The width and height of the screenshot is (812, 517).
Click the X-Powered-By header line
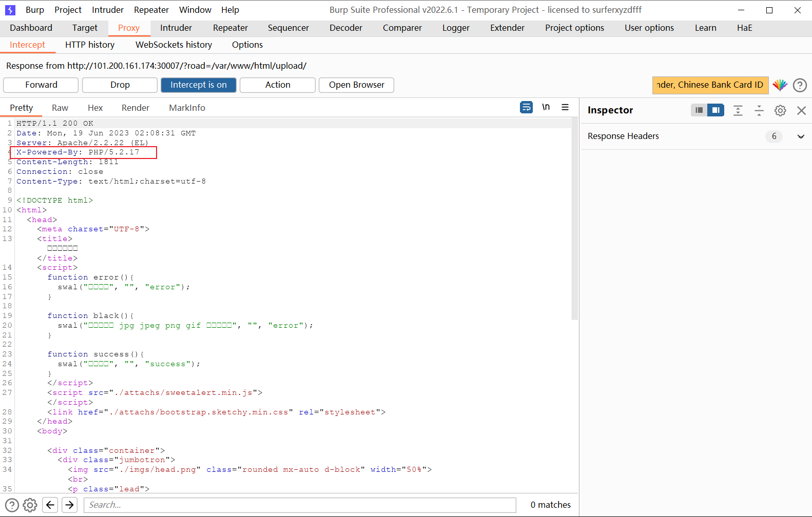(x=78, y=152)
